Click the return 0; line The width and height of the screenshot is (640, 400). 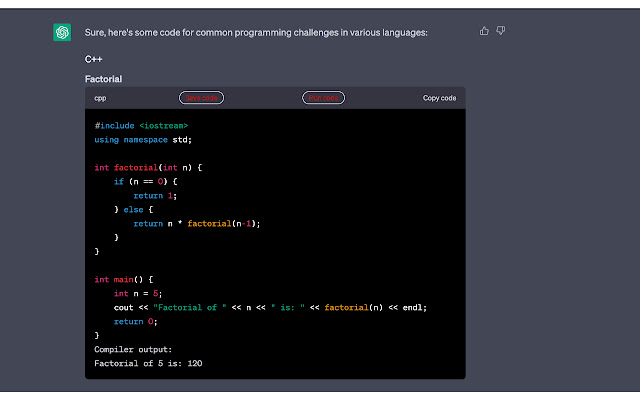coord(136,322)
